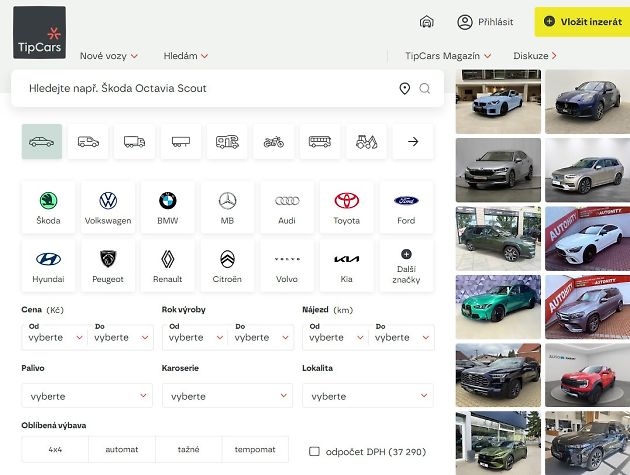Viewport: 630px width, 475px height.
Task: Choose the Ford brand tile
Action: pyautogui.click(x=406, y=207)
